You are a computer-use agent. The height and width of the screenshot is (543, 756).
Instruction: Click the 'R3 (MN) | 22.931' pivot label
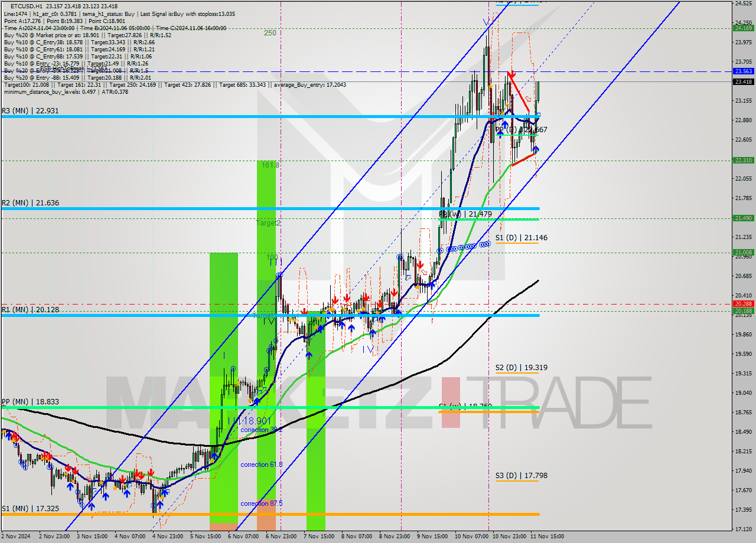[x=30, y=111]
